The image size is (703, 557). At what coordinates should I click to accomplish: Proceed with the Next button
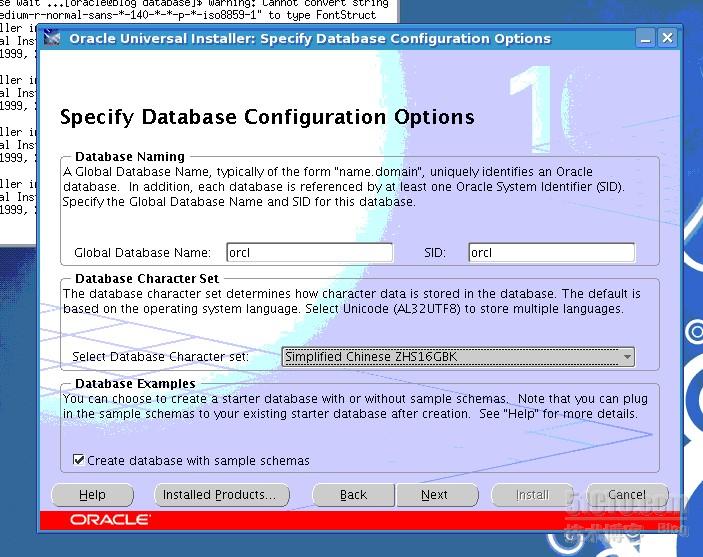pos(437,495)
